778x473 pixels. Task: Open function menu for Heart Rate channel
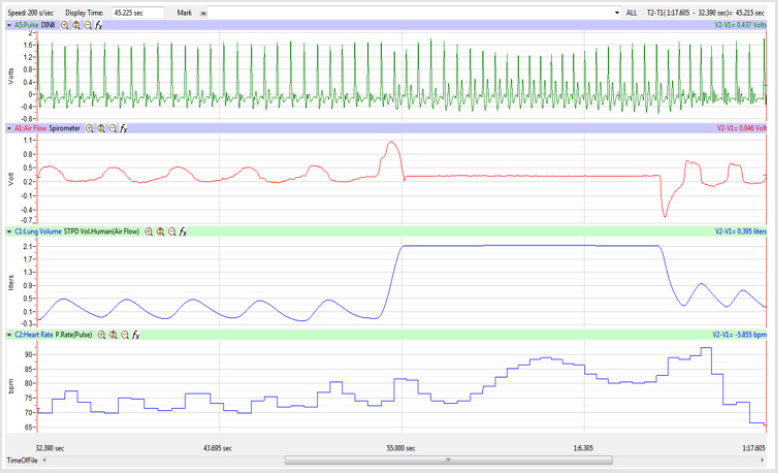[136, 335]
